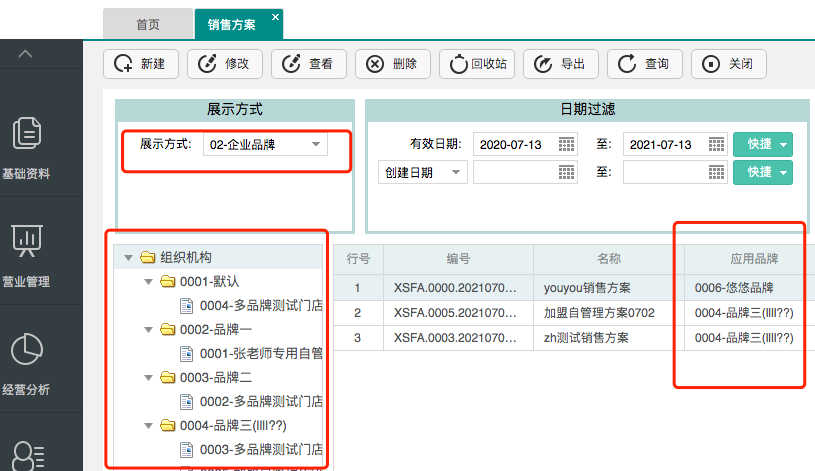This screenshot has height=471, width=815.
Task: Open calendar picker for start date 2020-07-13
Action: coord(566,144)
